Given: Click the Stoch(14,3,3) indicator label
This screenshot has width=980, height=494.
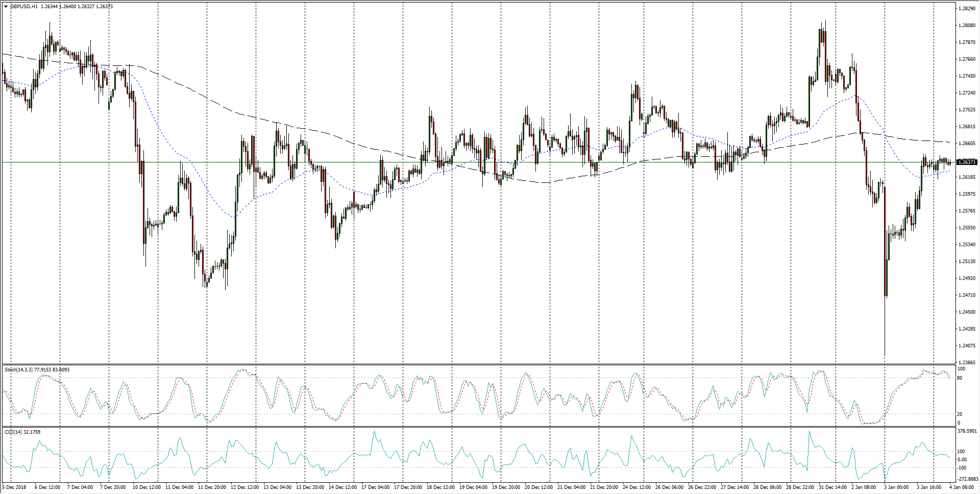Looking at the screenshot, I should click(18, 369).
